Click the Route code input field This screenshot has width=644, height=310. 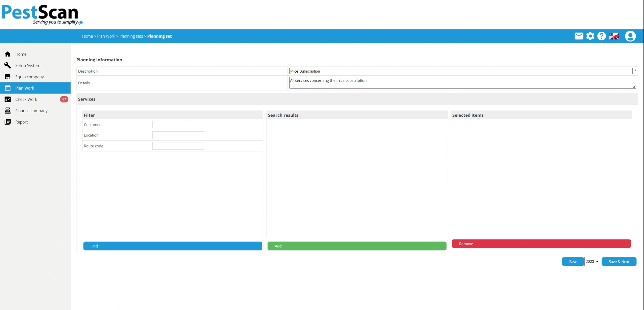tap(178, 146)
